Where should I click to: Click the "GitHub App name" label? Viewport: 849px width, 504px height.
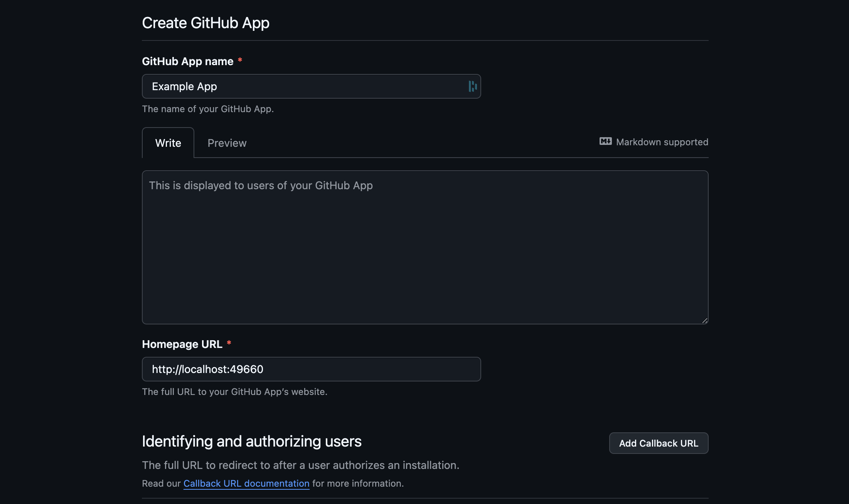coord(188,61)
